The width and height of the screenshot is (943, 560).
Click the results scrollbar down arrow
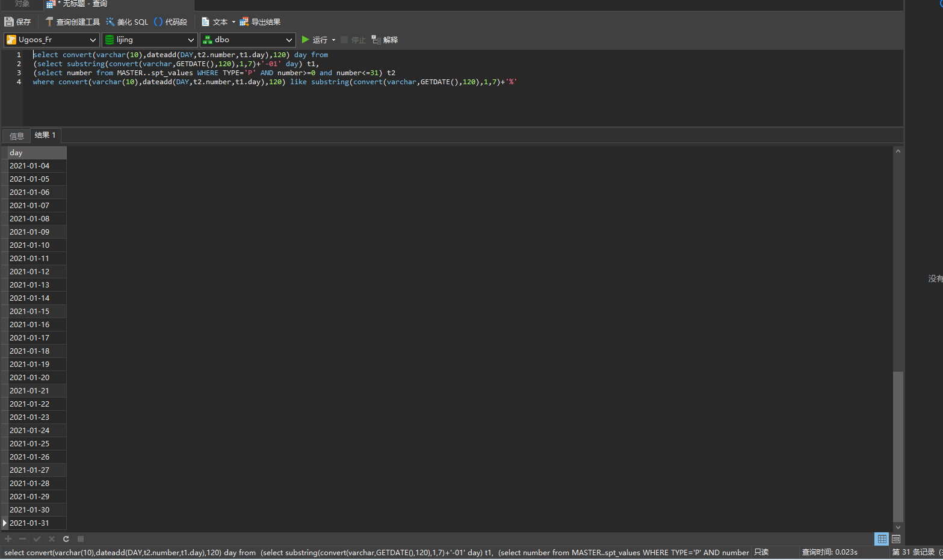(898, 528)
